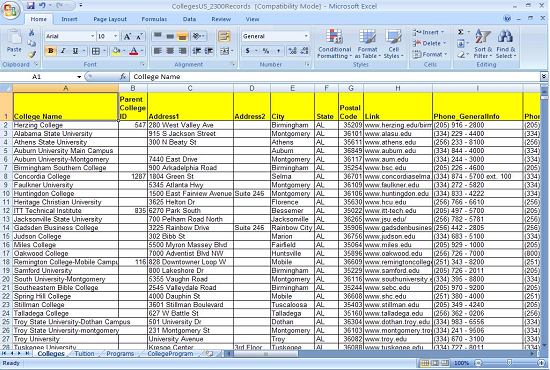Click cell containing Herzing College
Screen dimensions: 550x370
[x=66, y=125]
